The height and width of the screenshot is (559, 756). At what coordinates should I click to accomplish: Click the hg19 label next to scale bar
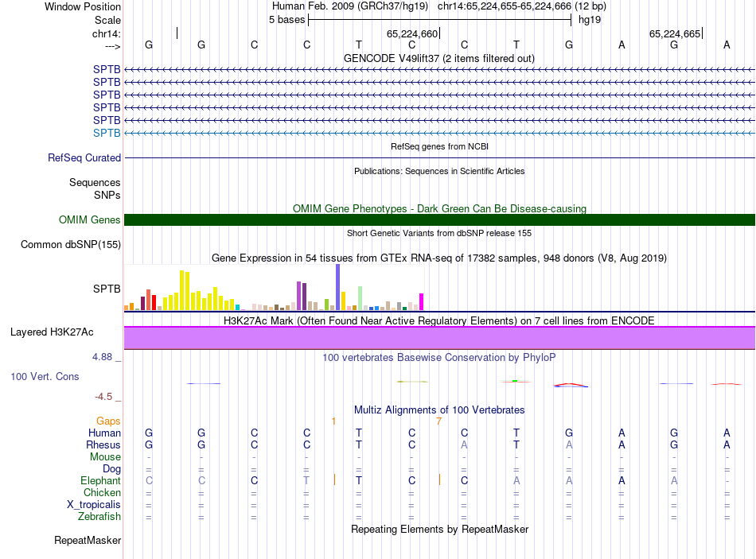(x=590, y=20)
